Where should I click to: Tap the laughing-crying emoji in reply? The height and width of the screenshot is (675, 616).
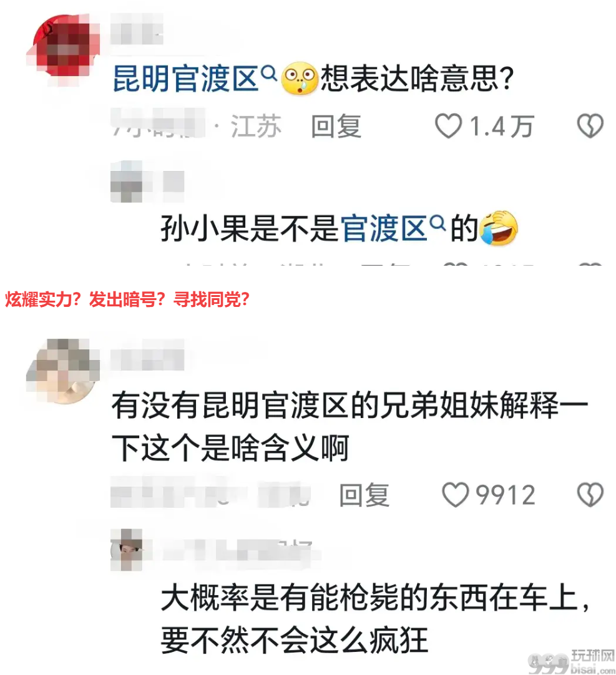coord(499,228)
